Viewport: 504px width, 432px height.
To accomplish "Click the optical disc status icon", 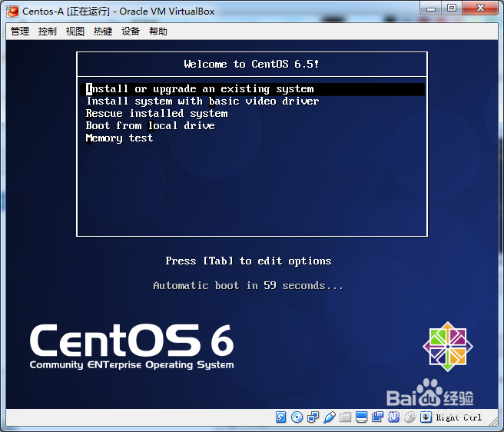I will click(x=297, y=417).
